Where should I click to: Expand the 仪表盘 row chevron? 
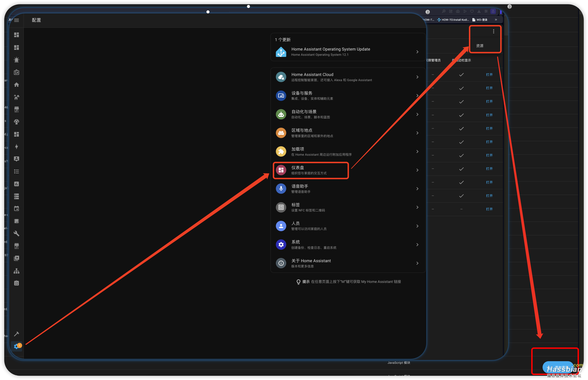pyautogui.click(x=417, y=170)
